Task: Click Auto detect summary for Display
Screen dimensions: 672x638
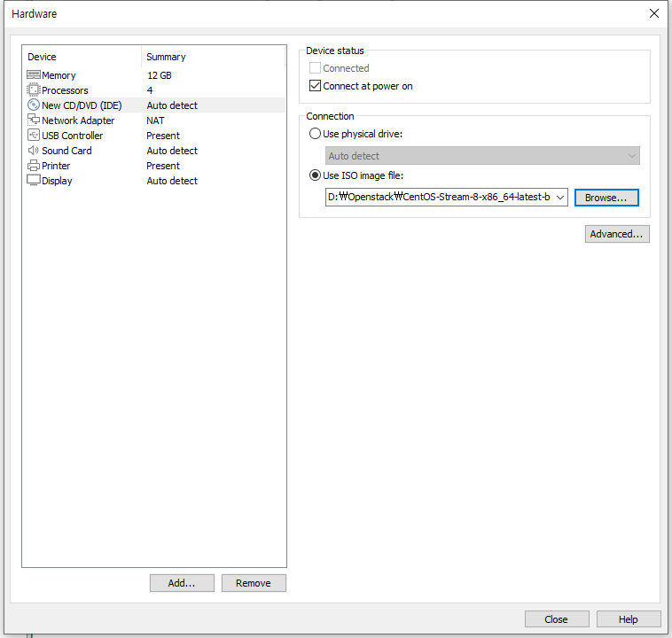Action: coord(172,181)
